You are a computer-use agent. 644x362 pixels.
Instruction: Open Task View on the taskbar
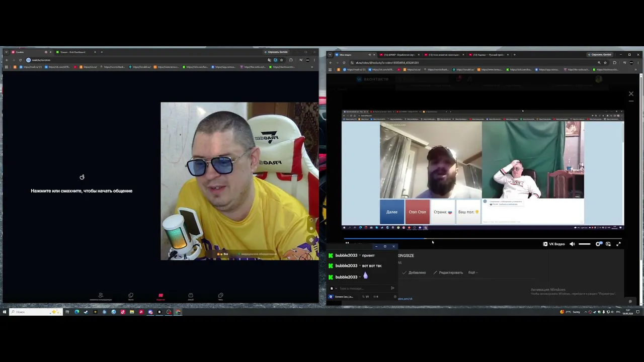(x=67, y=312)
